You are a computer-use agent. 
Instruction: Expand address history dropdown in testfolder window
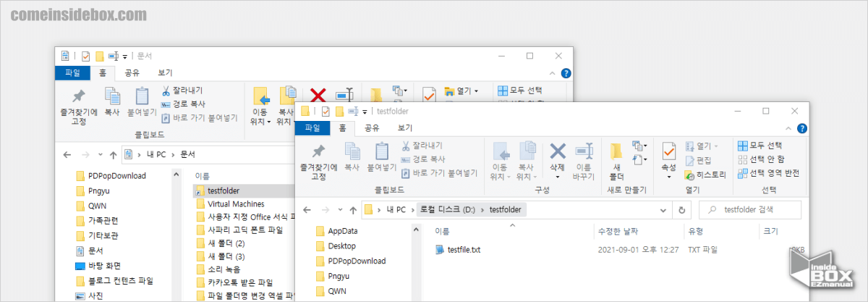[664, 210]
